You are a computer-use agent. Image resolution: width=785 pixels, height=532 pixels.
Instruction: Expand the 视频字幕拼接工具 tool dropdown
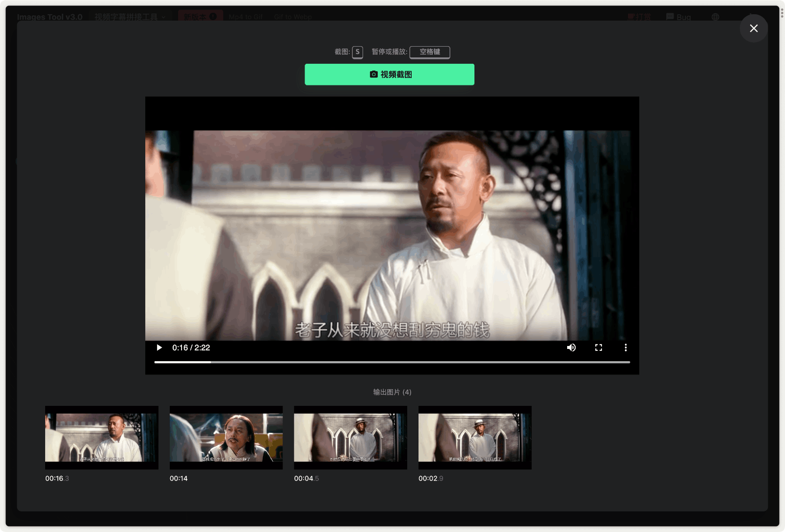(x=130, y=17)
